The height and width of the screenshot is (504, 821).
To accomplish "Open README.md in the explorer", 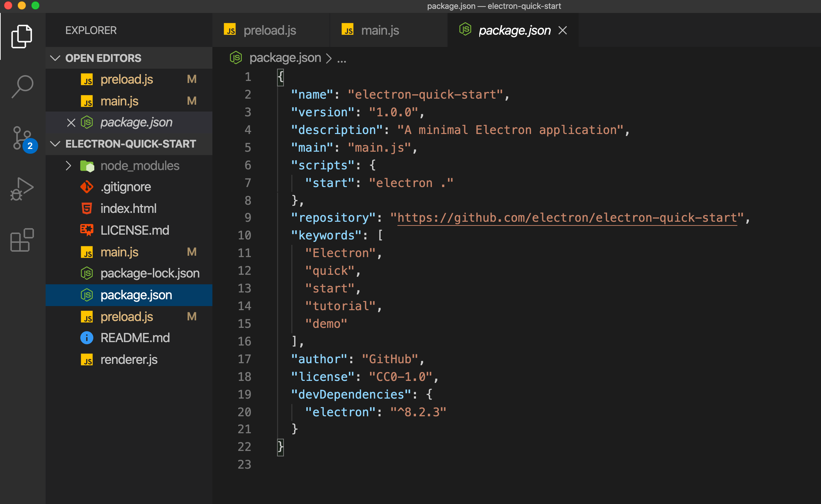I will [x=135, y=338].
